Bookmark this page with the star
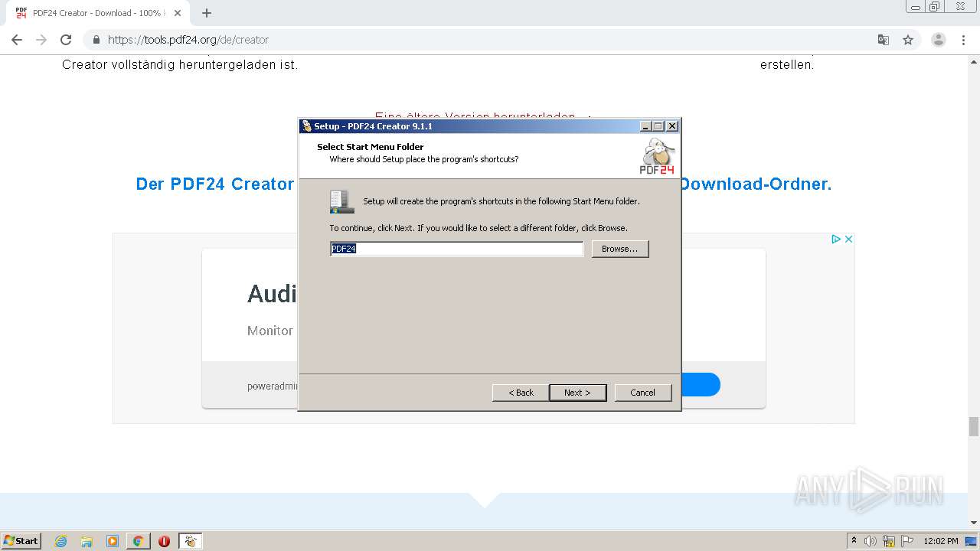This screenshot has width=980, height=551. pos(908,40)
